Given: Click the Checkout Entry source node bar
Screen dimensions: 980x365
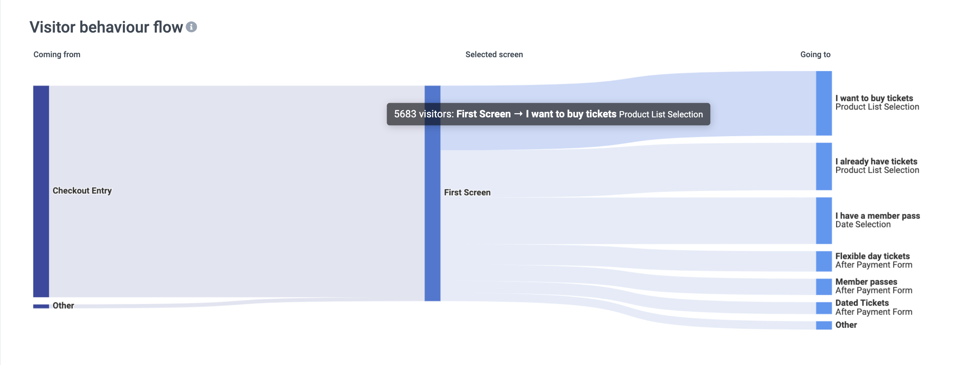Looking at the screenshot, I should pos(41,191).
